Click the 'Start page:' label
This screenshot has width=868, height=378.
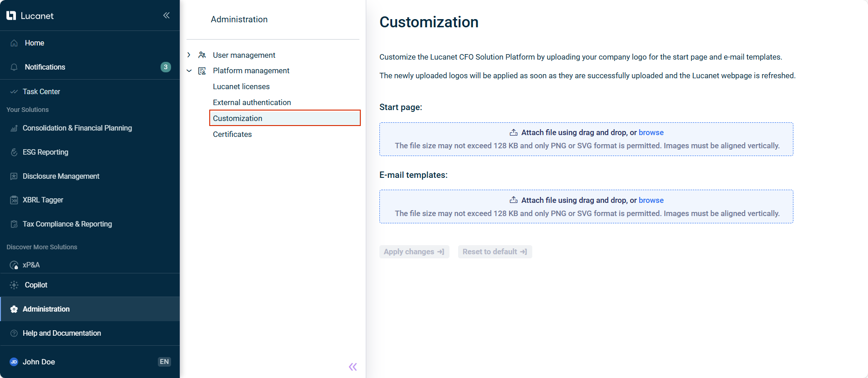pos(401,107)
